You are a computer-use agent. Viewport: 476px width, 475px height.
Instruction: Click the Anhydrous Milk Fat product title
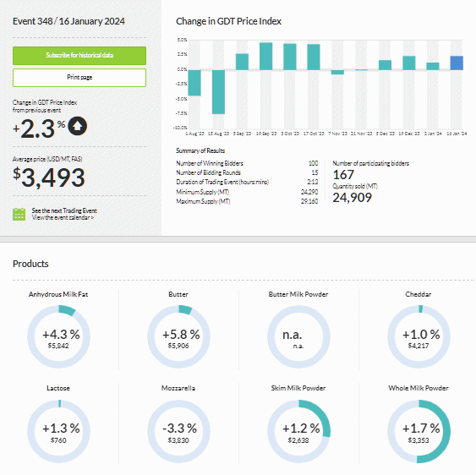(58, 294)
